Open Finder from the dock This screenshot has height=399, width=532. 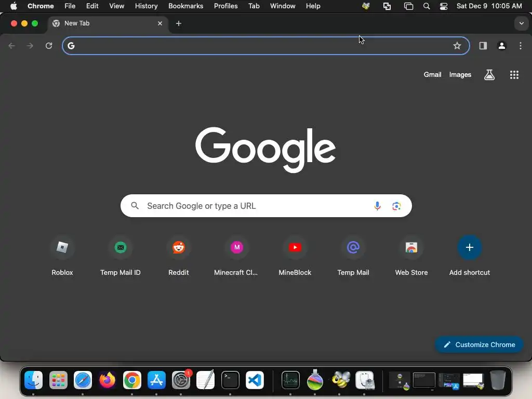(x=33, y=380)
